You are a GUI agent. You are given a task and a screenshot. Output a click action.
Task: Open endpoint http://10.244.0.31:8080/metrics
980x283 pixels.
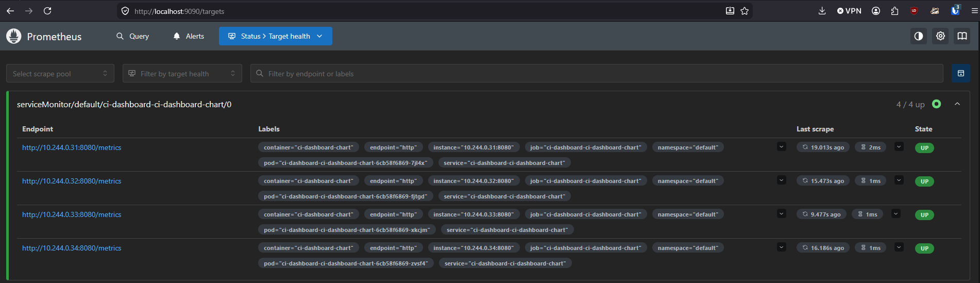coord(72,147)
